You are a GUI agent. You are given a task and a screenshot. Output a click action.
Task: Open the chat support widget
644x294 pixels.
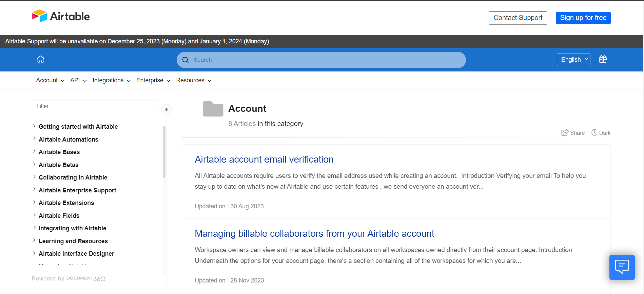tap(622, 267)
